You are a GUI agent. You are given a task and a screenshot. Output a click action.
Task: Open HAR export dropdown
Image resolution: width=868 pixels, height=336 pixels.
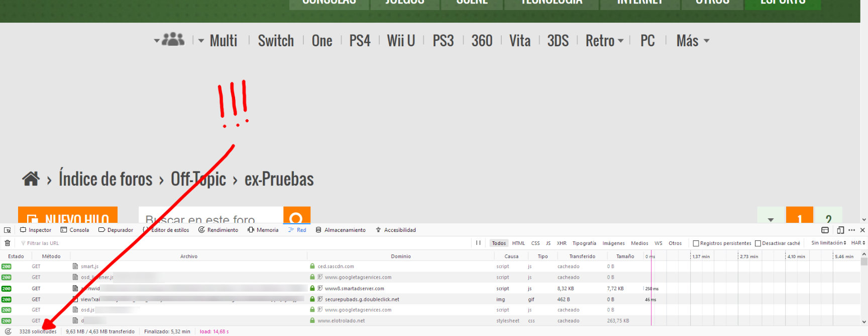point(858,243)
